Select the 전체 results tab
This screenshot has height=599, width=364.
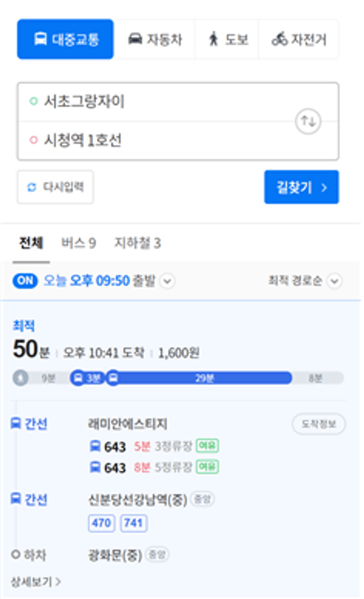click(31, 243)
